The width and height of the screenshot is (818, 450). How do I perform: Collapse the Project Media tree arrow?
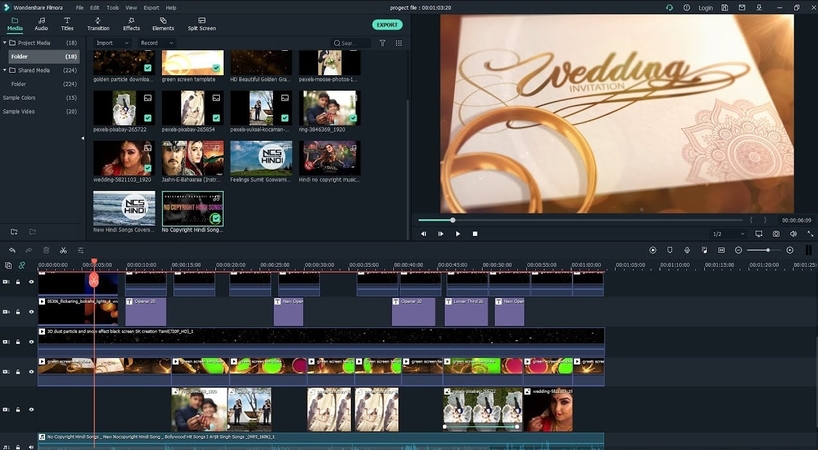(x=5, y=43)
